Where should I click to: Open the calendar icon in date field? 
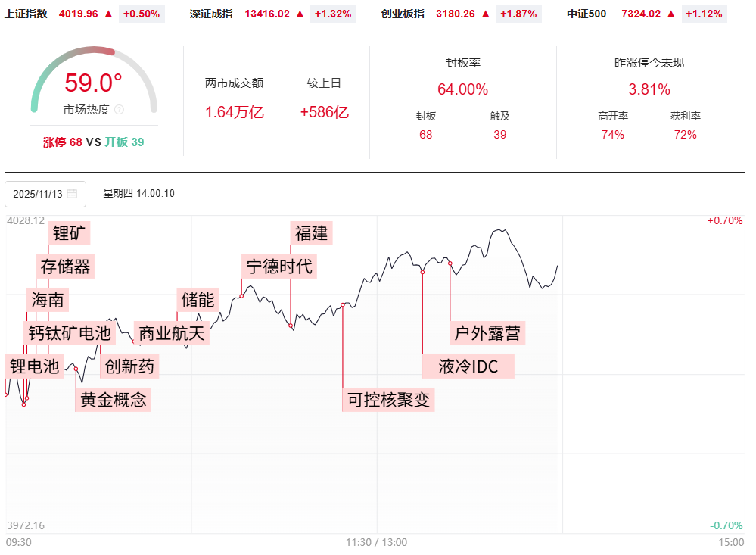coord(72,194)
